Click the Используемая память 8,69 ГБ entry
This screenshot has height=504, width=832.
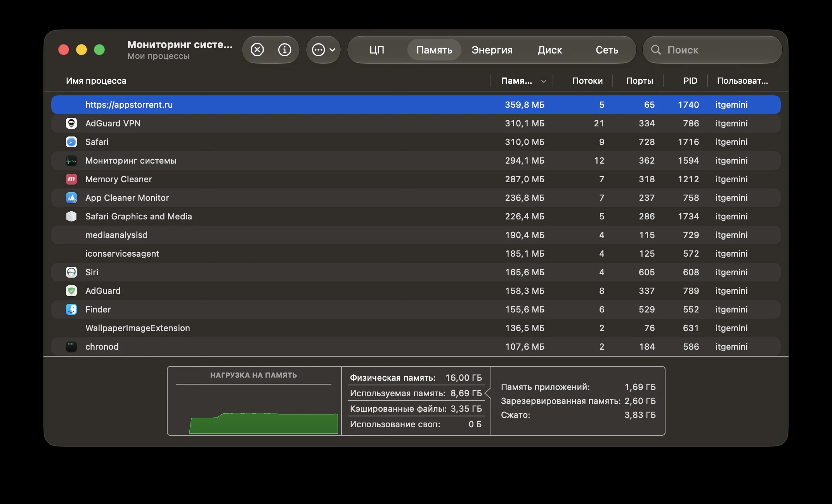(x=416, y=393)
